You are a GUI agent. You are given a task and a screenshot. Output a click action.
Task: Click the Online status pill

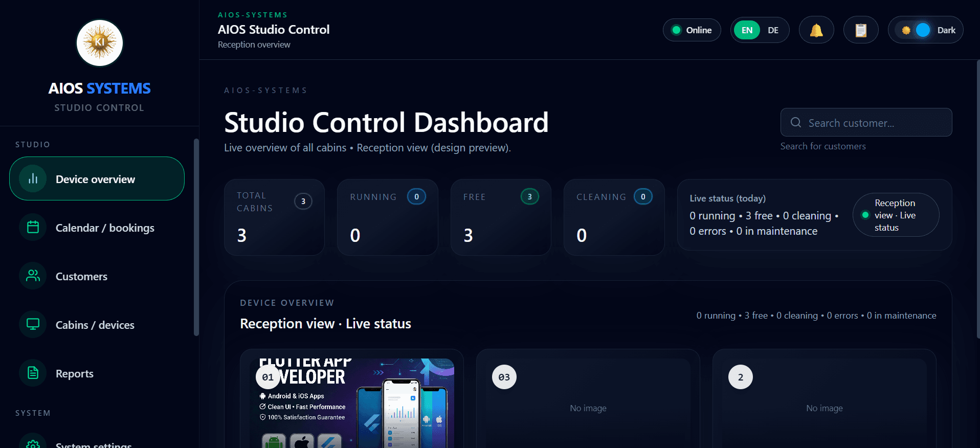(692, 30)
